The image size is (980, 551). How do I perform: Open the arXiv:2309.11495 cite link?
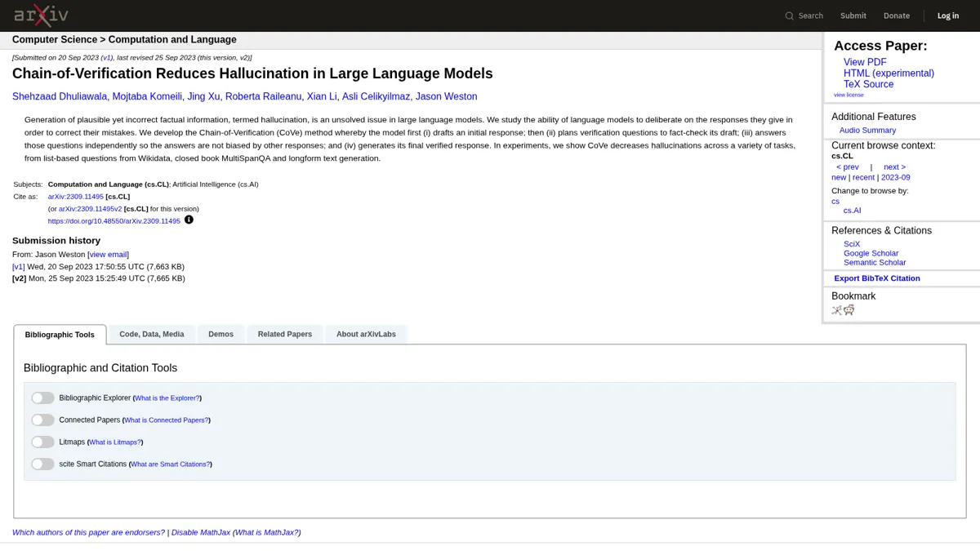[75, 197]
